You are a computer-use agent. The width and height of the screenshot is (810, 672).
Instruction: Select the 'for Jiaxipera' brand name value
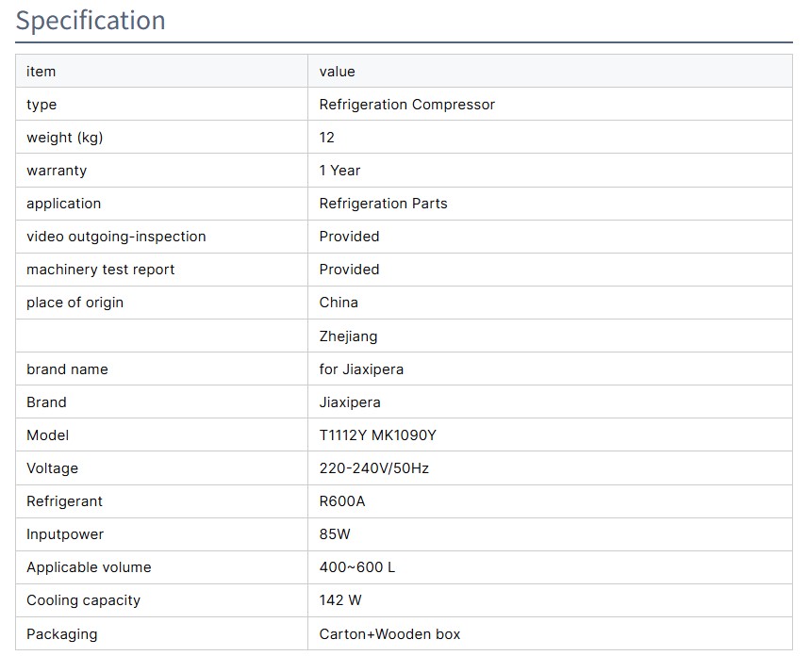(x=361, y=369)
